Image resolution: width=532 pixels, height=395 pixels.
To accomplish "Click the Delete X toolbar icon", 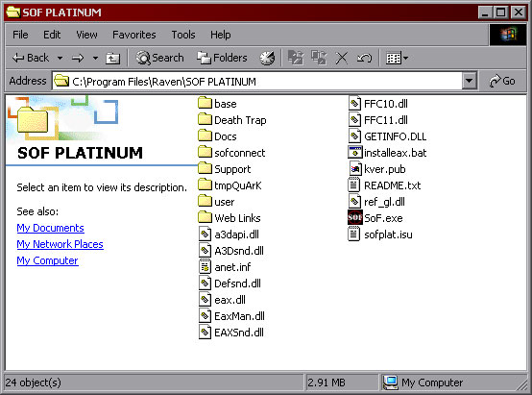I will point(342,58).
